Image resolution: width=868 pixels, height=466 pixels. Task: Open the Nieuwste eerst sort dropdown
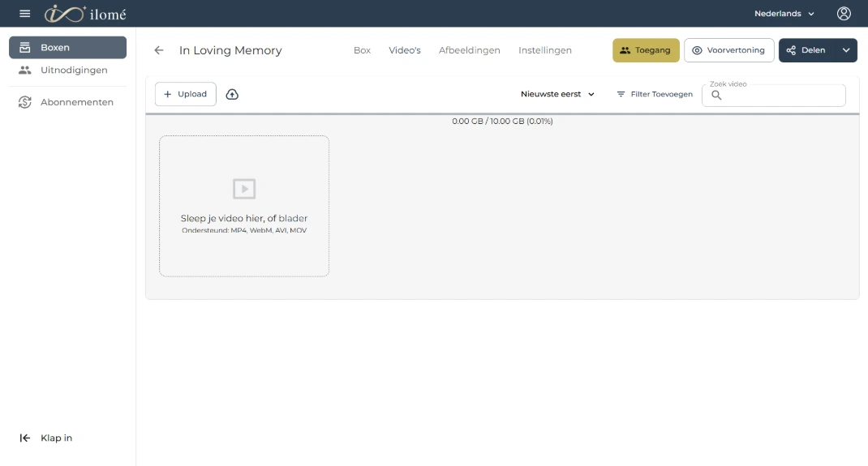point(557,95)
